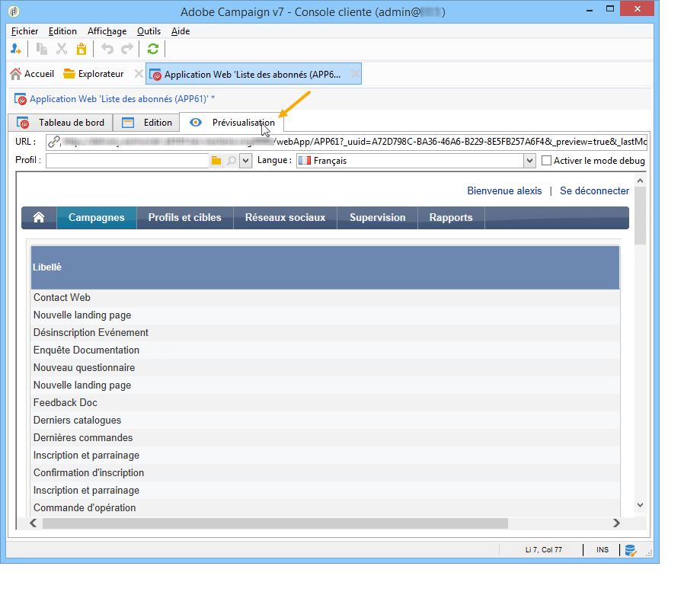Click the INS indicator in status bar
Viewport: 700px width, 595px height.
[603, 550]
